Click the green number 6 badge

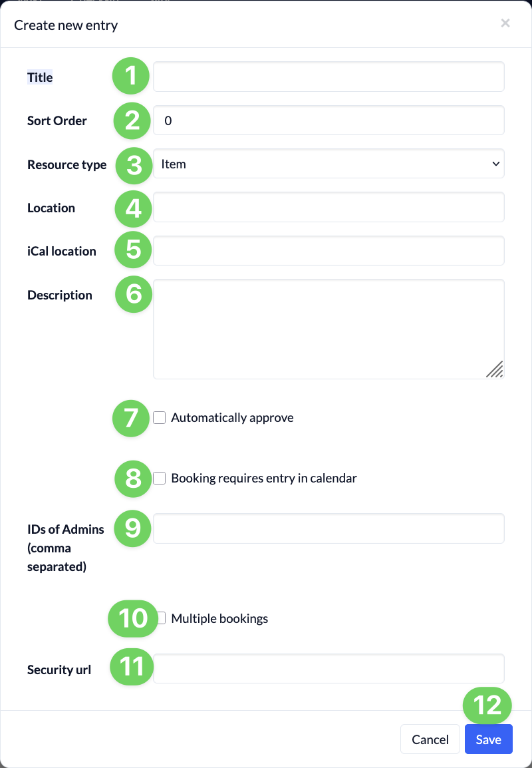[x=134, y=293]
